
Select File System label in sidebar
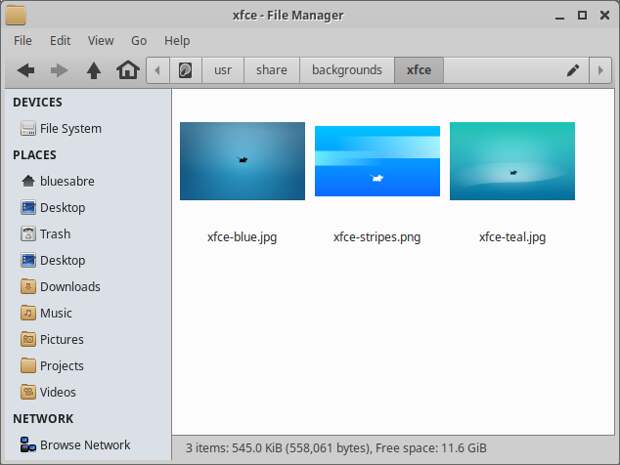click(x=71, y=129)
